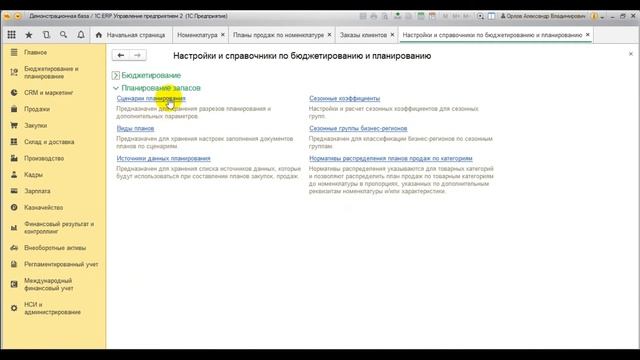Click the home icon of Начальная страница
The height and width of the screenshot is (360, 640).
point(98,35)
